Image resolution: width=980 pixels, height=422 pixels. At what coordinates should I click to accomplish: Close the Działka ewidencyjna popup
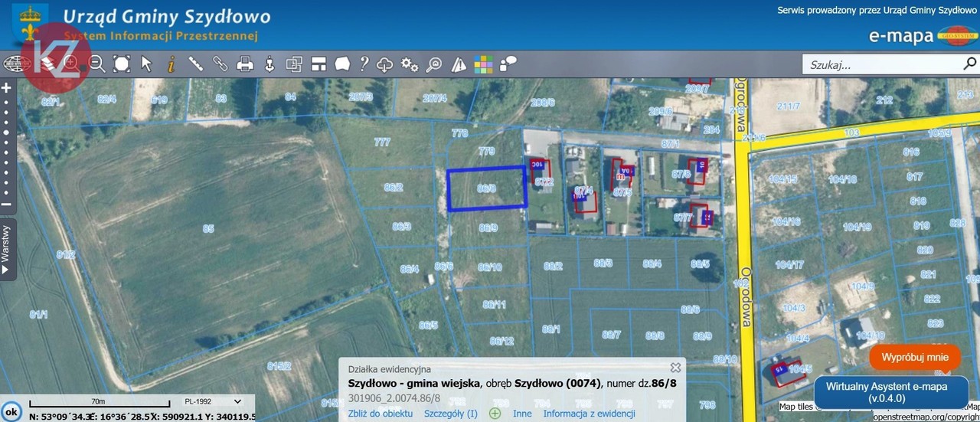point(675,368)
